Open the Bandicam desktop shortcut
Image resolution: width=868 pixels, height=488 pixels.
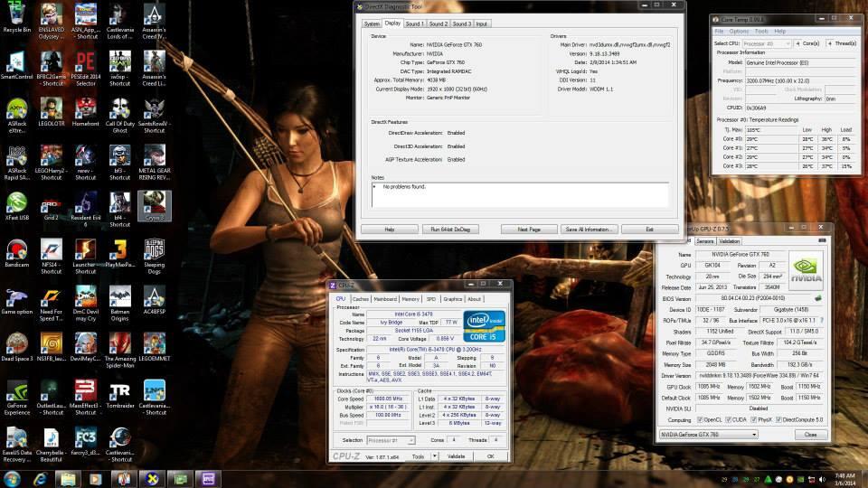16,254
